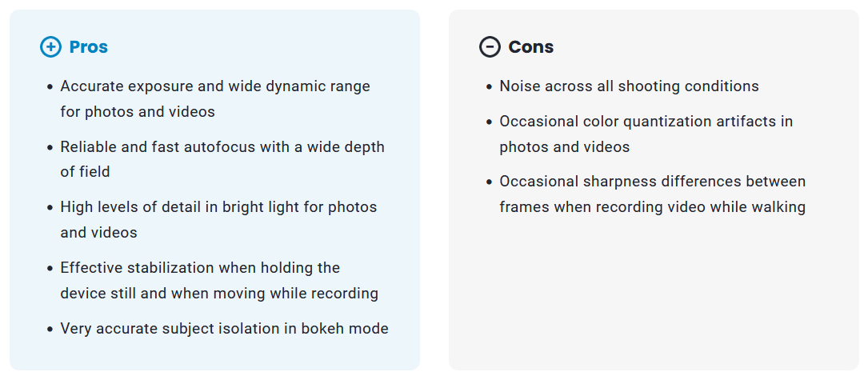This screenshot has height=380, width=868.
Task: Click the bullet before 'Occasional color quantization'
Action: pyautogui.click(x=490, y=122)
